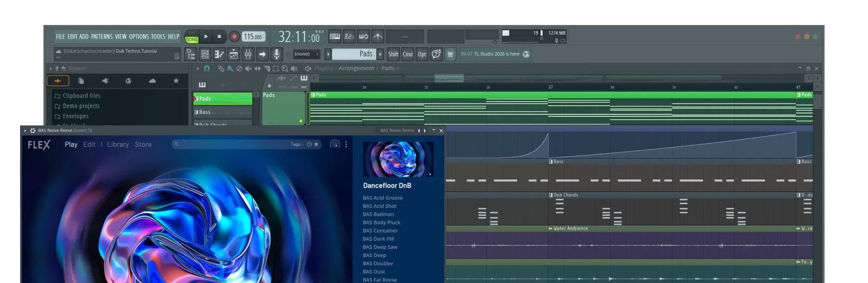Switch to FLEX Library tab
This screenshot has height=283, width=868.
point(118,145)
